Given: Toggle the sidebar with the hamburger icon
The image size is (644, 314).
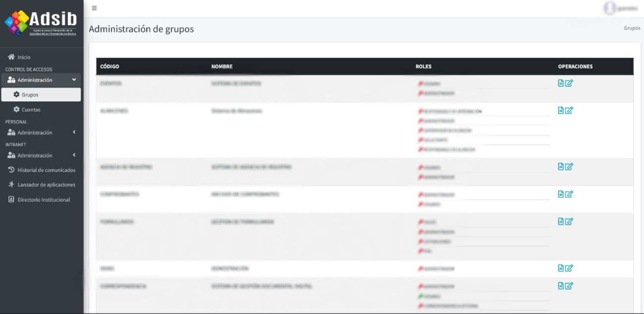Looking at the screenshot, I should (x=94, y=8).
